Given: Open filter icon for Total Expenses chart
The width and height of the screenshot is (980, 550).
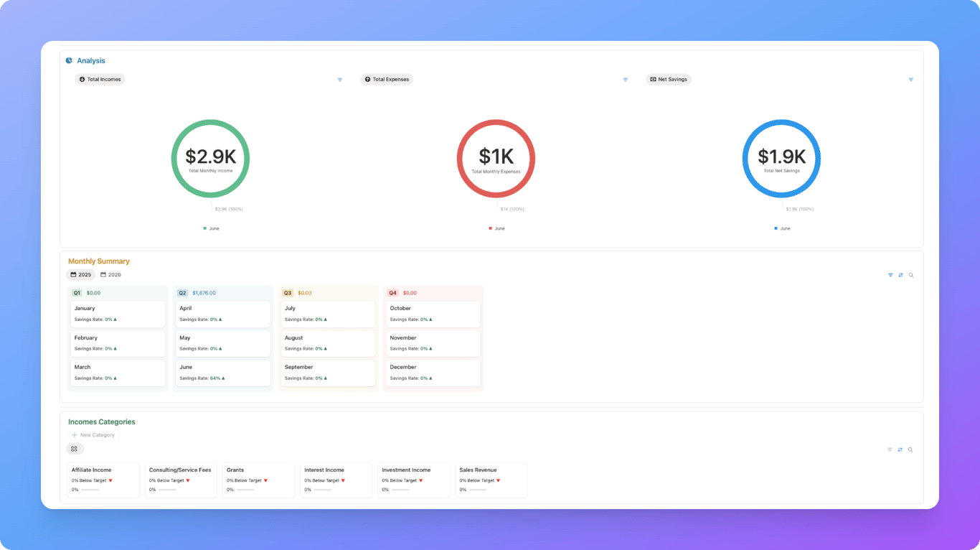Looking at the screenshot, I should (x=626, y=80).
